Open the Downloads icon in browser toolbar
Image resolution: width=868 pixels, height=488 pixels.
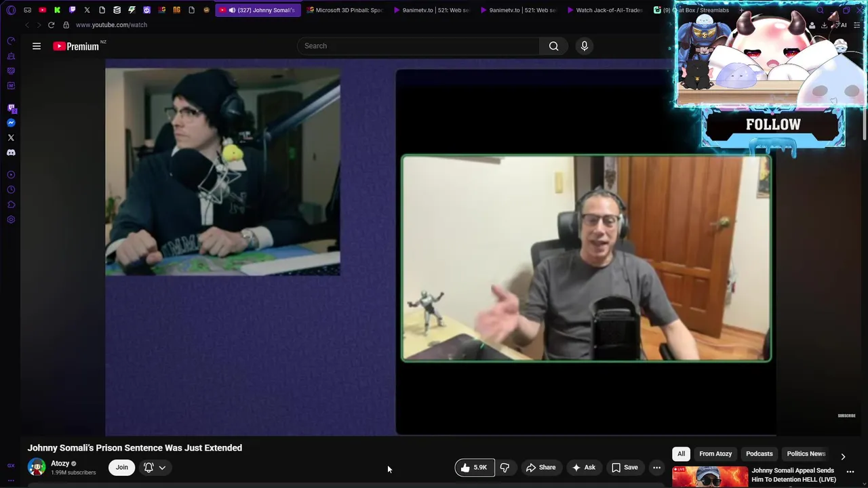824,25
